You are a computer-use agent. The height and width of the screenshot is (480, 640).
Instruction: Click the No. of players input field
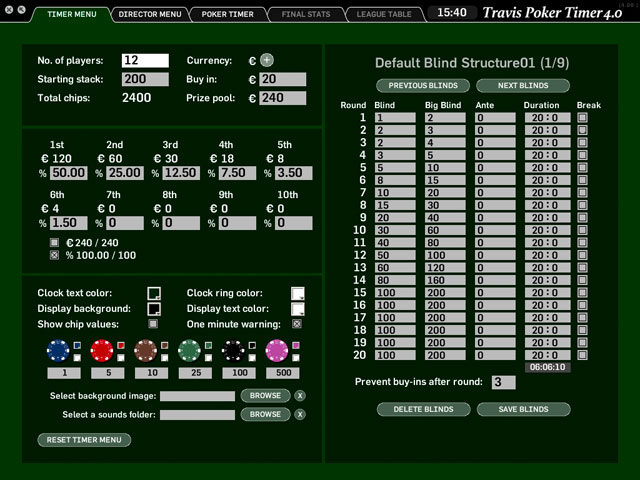tap(145, 61)
